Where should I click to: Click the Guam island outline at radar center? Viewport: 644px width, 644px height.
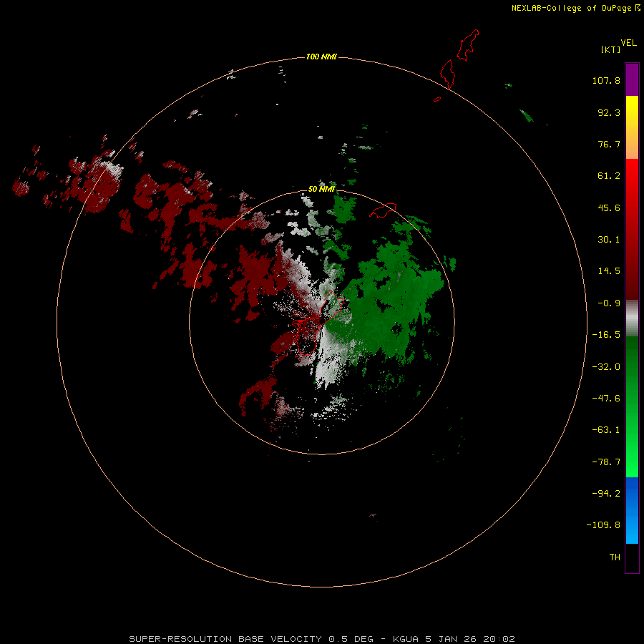318,323
